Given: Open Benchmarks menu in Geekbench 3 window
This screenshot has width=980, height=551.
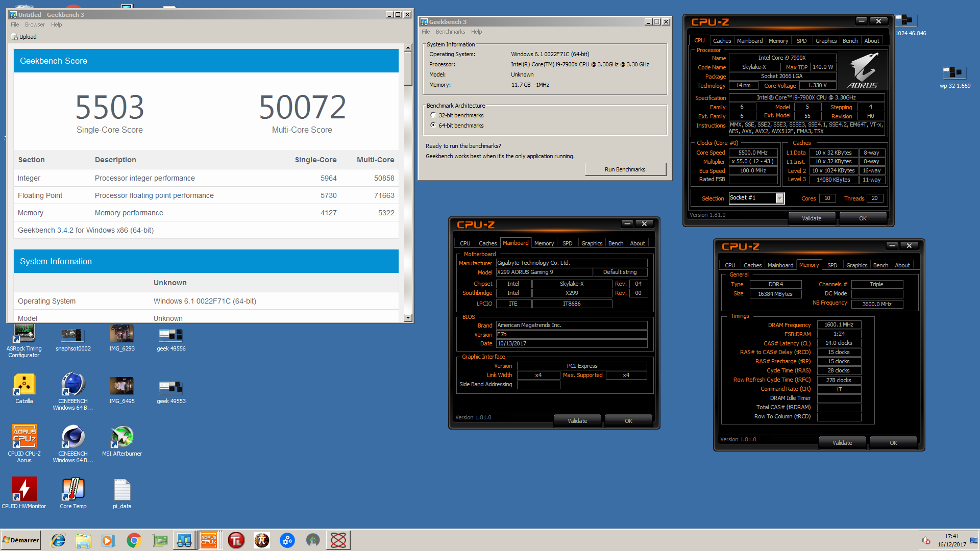Looking at the screenshot, I should [450, 32].
